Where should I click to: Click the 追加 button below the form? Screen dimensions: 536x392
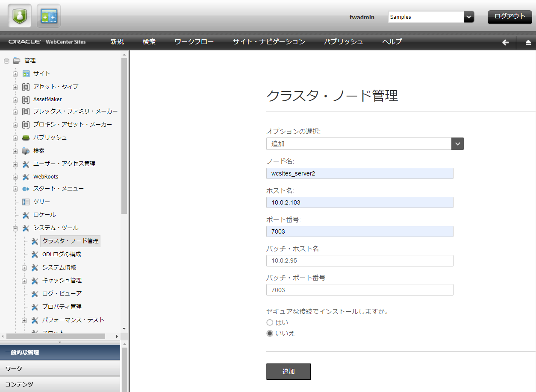pos(289,372)
